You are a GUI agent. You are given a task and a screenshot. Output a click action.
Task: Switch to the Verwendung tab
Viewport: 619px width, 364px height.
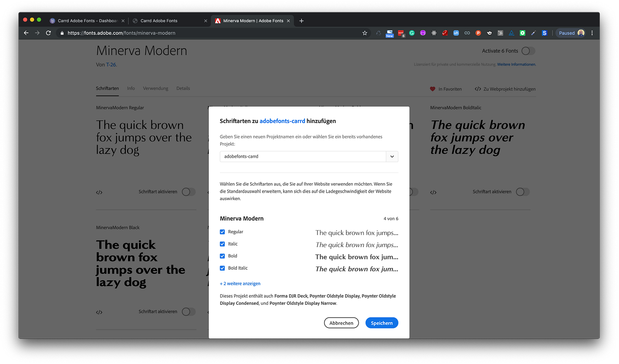tap(155, 88)
